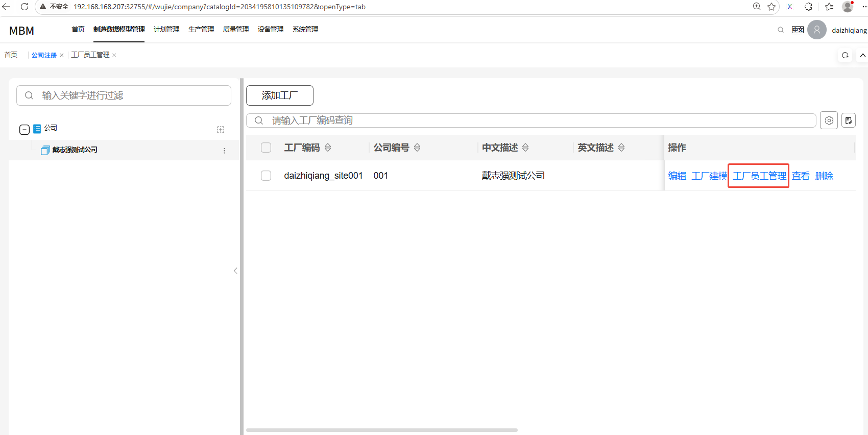Screen dimensions: 868x435
Task: Click 删除 for the factory row
Action: pos(824,176)
